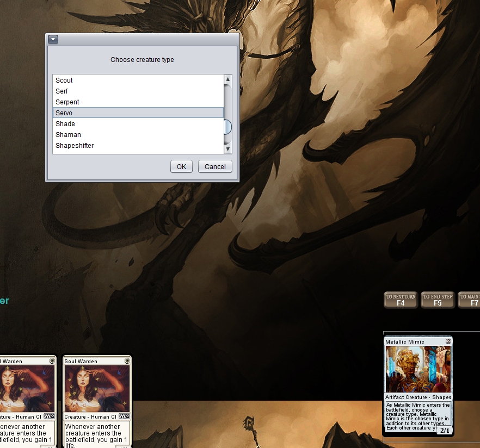The height and width of the screenshot is (448, 480).
Task: Click the Metallic Mimic card preview
Action: [418, 385]
